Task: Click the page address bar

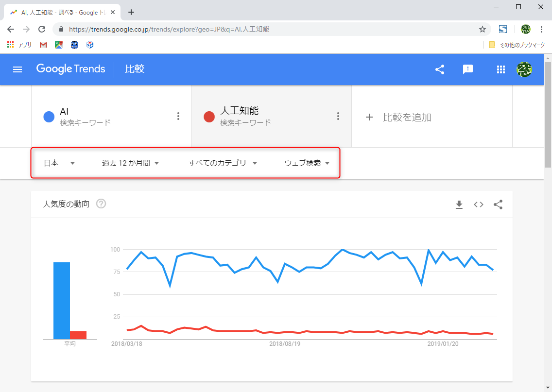Action: [x=194, y=29]
